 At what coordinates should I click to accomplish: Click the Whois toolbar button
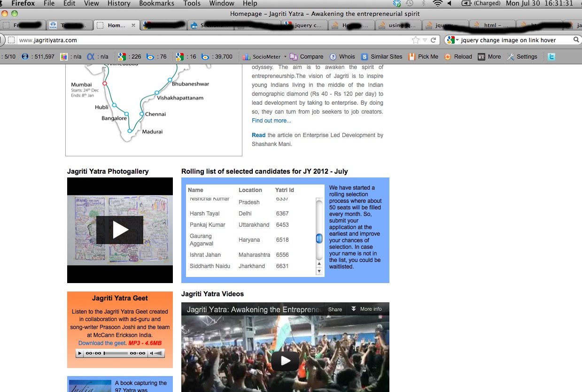(342, 57)
